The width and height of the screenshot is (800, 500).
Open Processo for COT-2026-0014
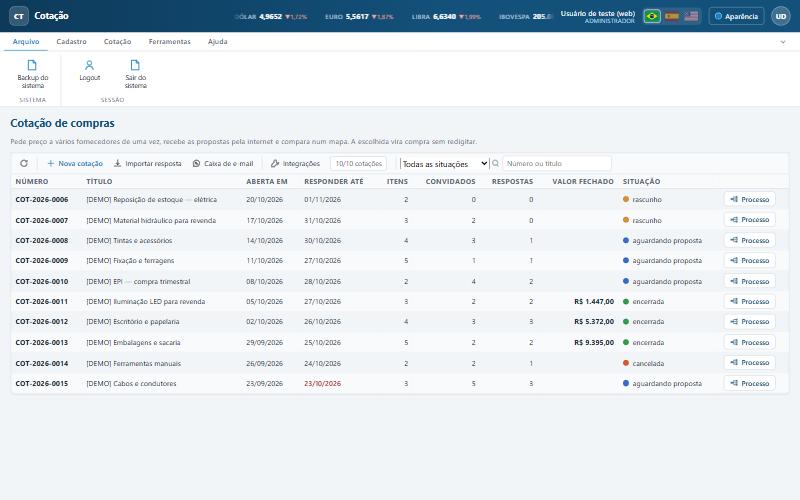coord(749,362)
